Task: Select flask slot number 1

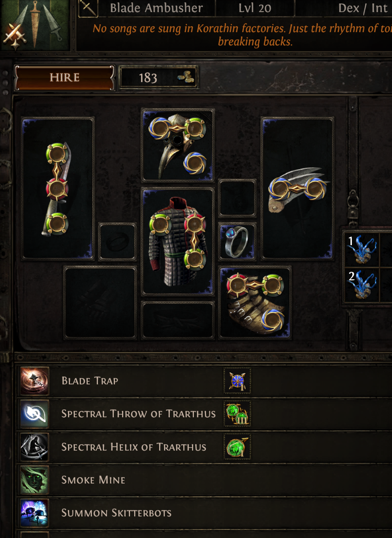Action: coord(362,249)
